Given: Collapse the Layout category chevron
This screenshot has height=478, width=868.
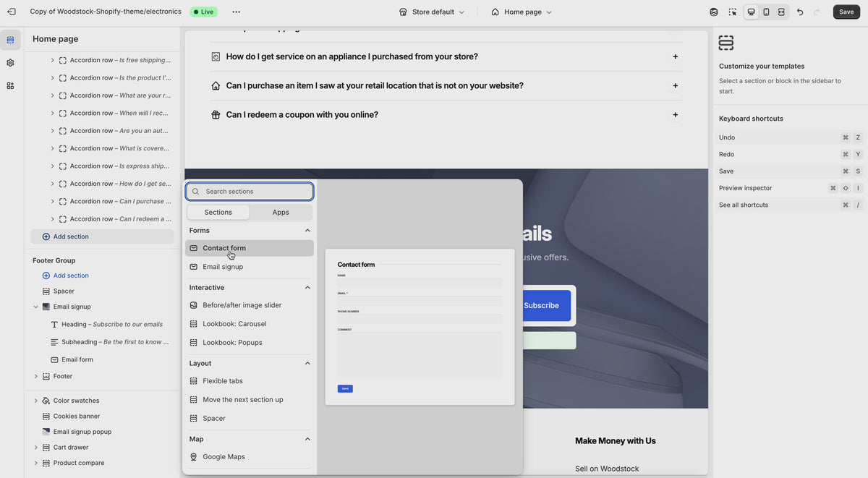Looking at the screenshot, I should pyautogui.click(x=307, y=363).
